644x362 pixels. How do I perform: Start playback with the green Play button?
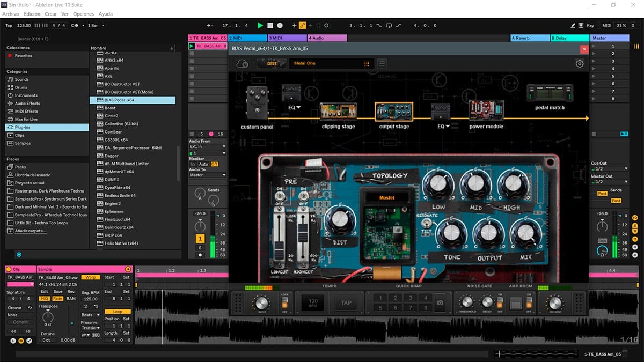tap(260, 25)
